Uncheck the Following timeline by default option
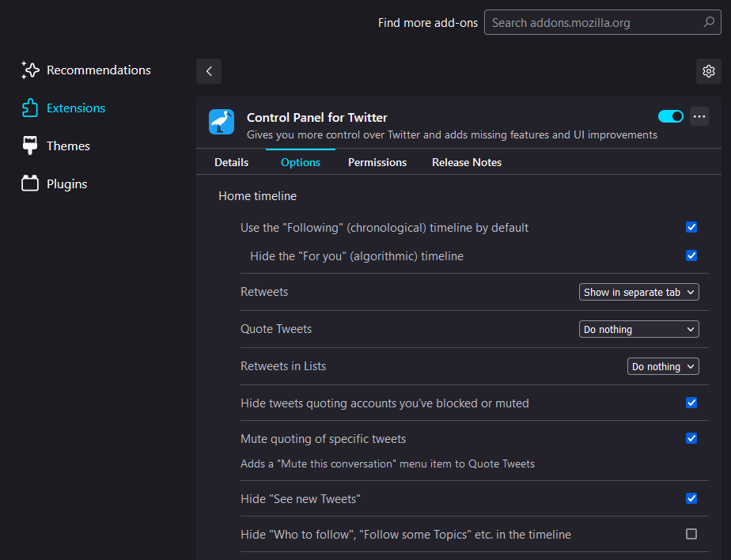Viewport: 731px width, 560px height. (691, 227)
